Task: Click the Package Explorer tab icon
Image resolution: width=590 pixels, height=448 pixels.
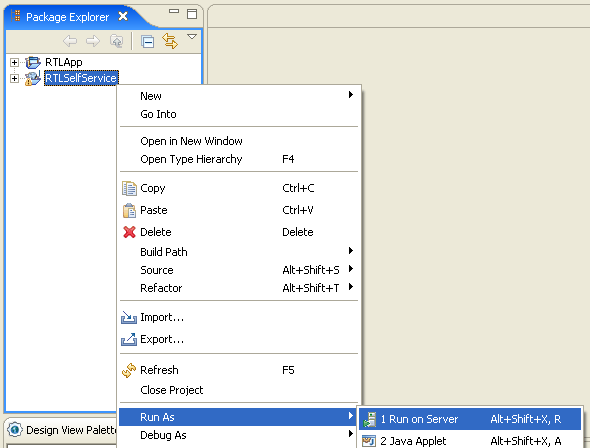Action: [x=15, y=16]
